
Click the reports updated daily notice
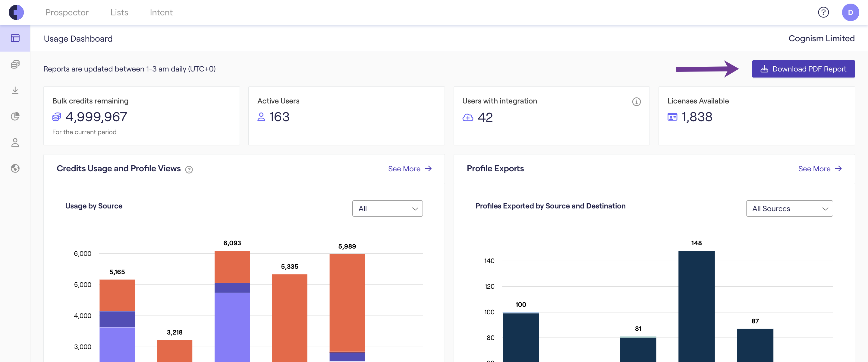129,69
